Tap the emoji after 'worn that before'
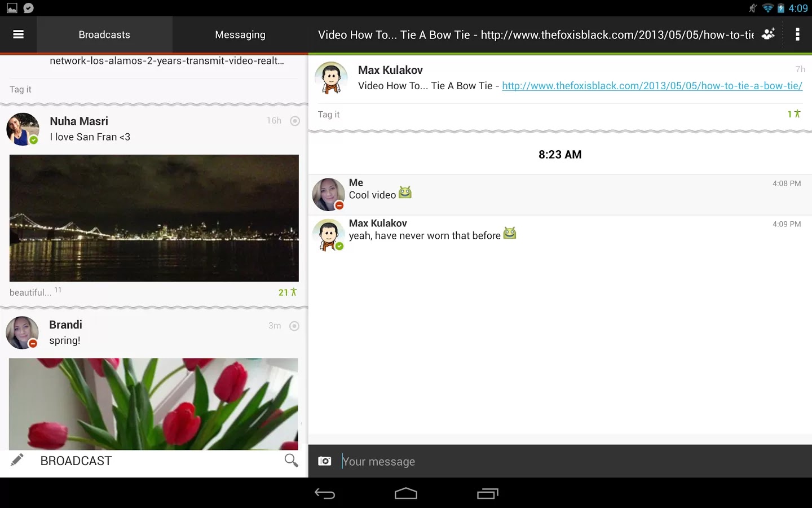The width and height of the screenshot is (812, 508). click(x=510, y=233)
